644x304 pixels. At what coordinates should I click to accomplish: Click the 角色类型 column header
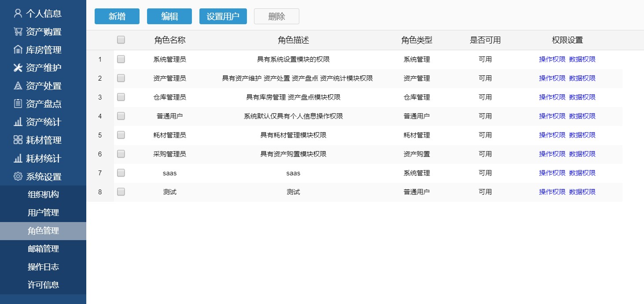[416, 40]
